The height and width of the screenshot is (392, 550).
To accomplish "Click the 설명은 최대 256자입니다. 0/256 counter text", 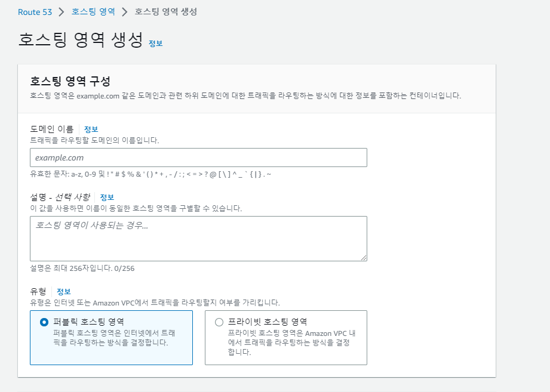I will pos(82,268).
